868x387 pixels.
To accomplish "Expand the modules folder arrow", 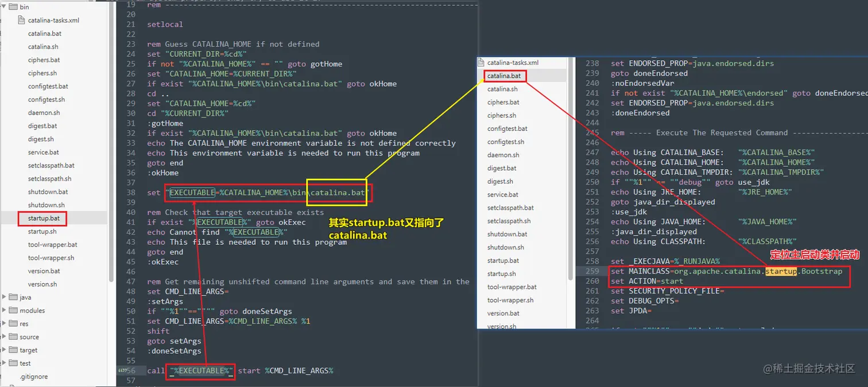I will point(5,310).
